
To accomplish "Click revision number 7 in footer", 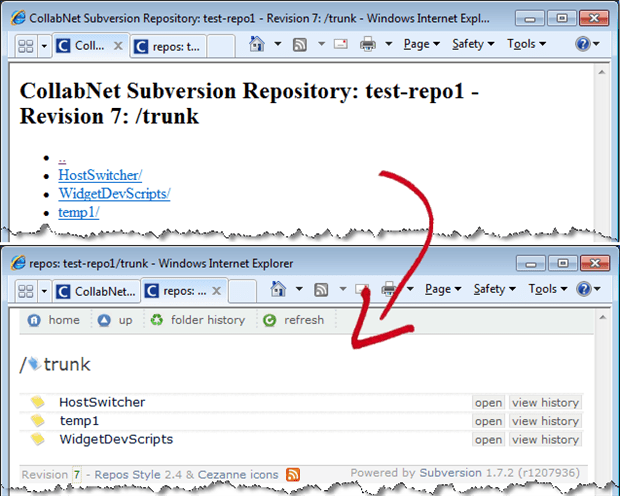I will click(x=77, y=475).
